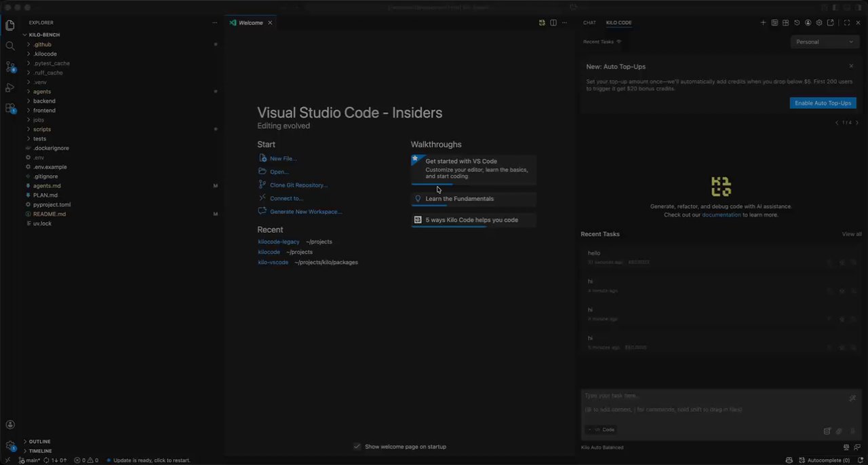
Task: Open the 'hello' recent task
Action: click(721, 257)
